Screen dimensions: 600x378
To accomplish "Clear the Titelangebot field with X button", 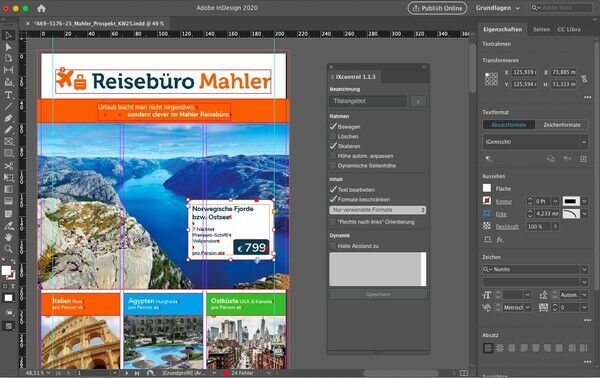I will click(x=418, y=101).
